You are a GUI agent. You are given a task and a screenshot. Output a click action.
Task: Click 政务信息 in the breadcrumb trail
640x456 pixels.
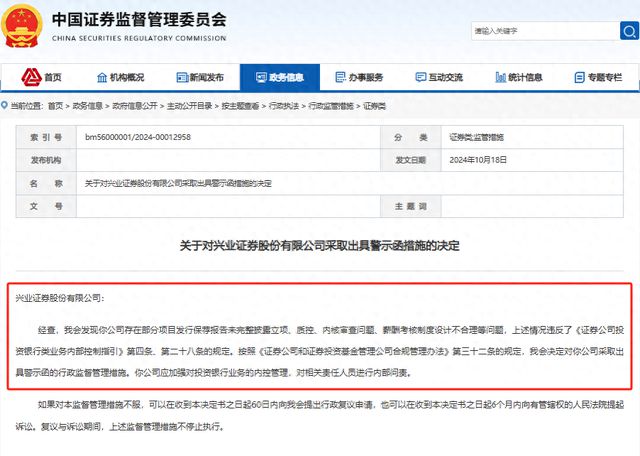click(87, 106)
